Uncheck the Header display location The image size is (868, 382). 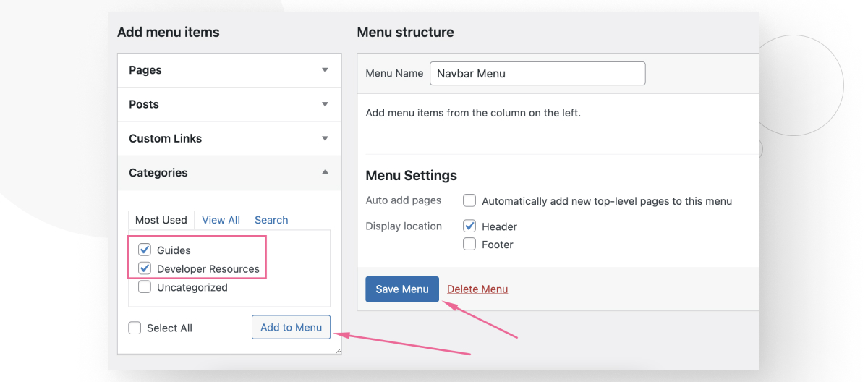point(469,226)
